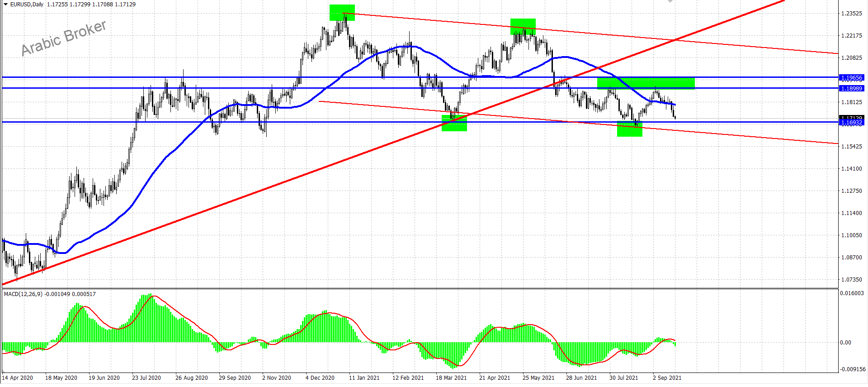
Task: Click the 30 Jul 2021 date label
Action: (x=624, y=378)
